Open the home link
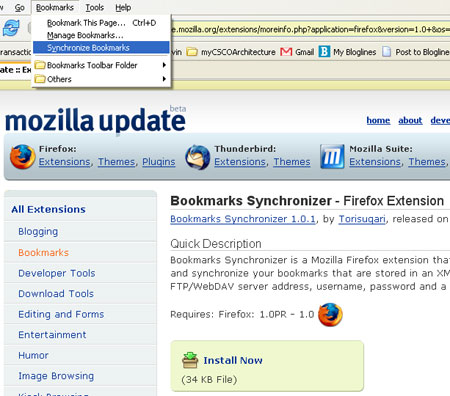 (378, 120)
